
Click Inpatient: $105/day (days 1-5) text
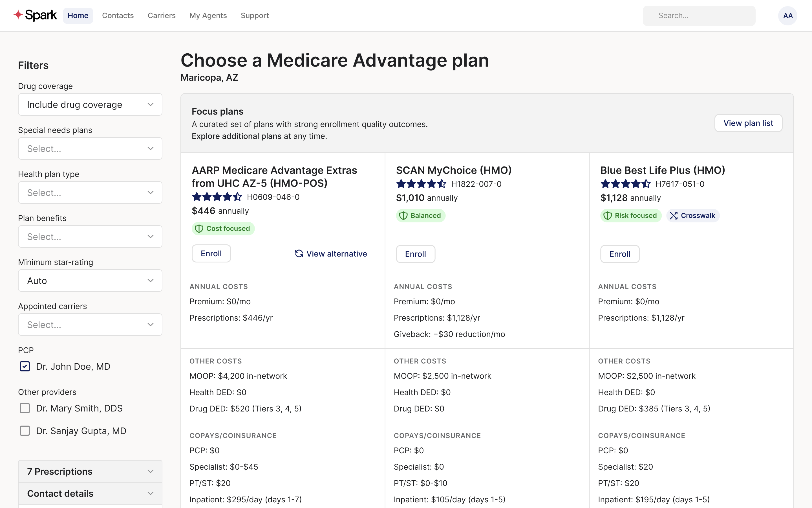coord(450,500)
